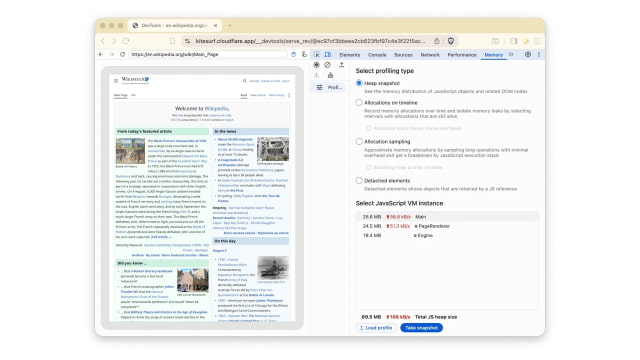Click the Profiles sliders sidebar item

(329, 87)
